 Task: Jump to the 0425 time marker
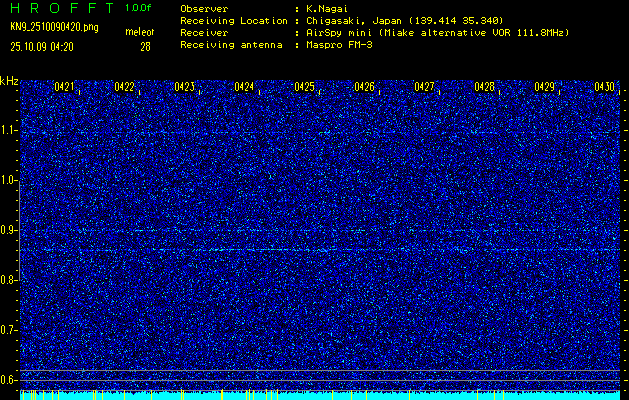tap(304, 88)
